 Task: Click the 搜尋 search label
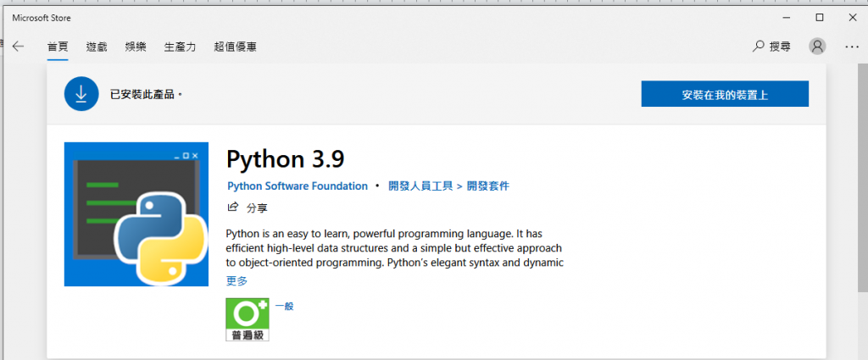click(780, 47)
